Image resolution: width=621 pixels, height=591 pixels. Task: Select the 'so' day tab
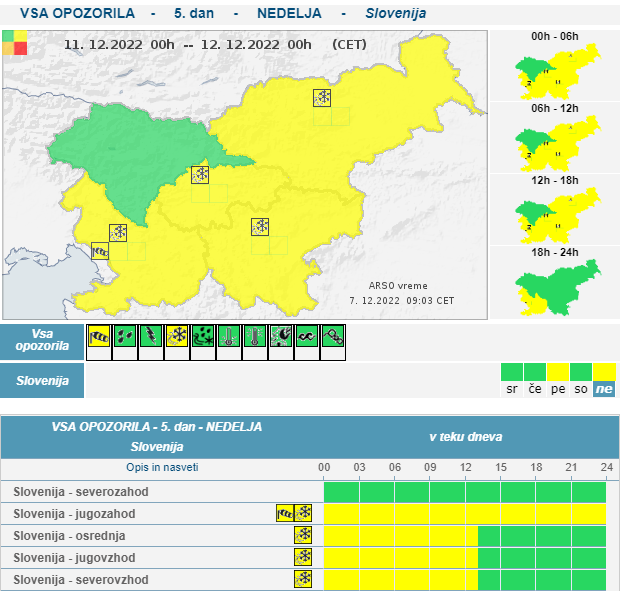click(581, 389)
